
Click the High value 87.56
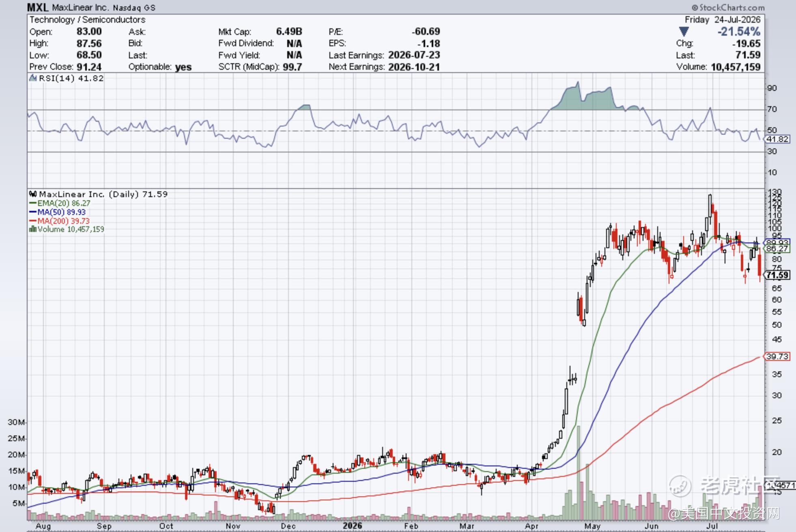pos(89,43)
